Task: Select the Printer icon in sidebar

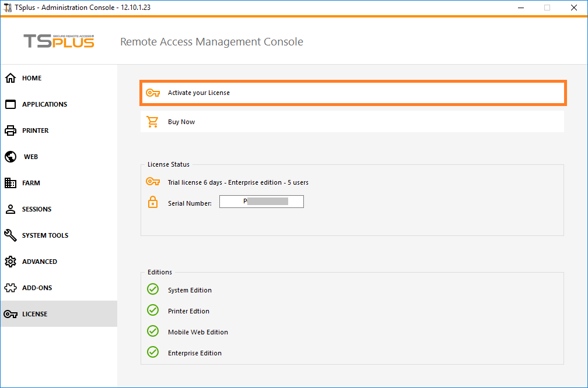Action: click(x=10, y=130)
